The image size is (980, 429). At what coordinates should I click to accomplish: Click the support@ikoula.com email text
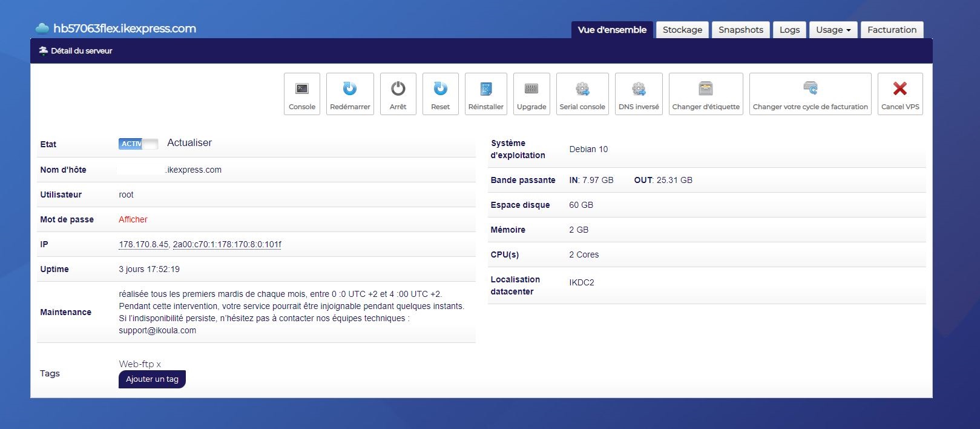pyautogui.click(x=157, y=330)
